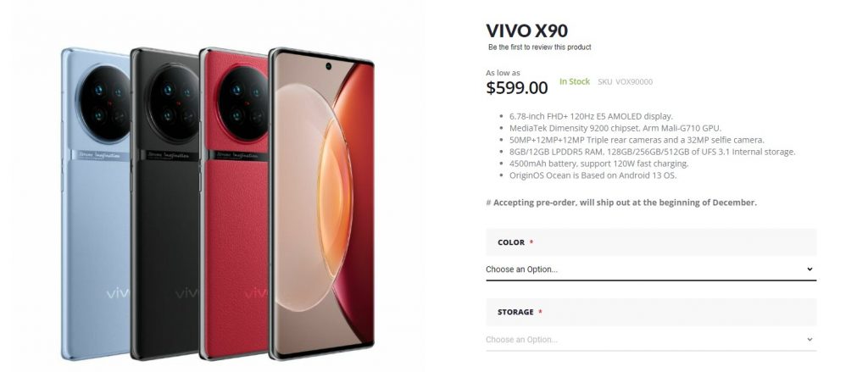Click 'Be the first to review this product'
868x372 pixels.
pos(539,47)
